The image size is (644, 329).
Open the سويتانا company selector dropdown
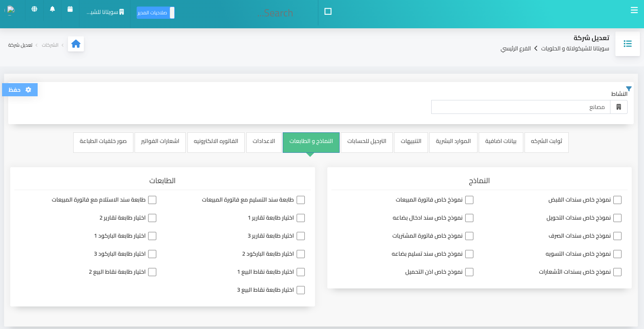(105, 12)
